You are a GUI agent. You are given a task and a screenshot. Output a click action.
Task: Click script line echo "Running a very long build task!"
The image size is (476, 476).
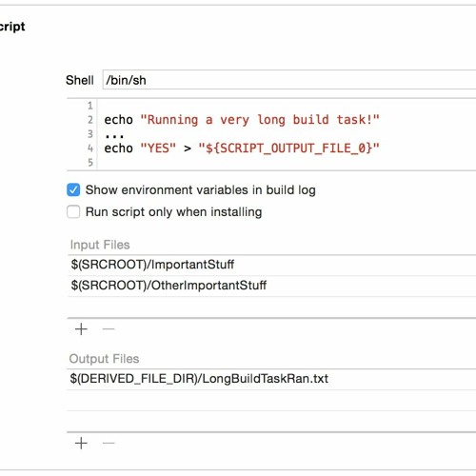tap(242, 120)
